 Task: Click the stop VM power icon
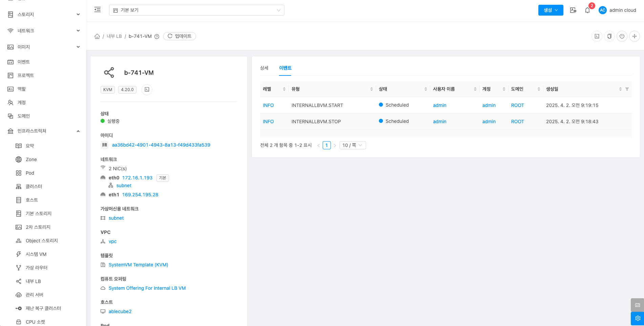[622, 36]
